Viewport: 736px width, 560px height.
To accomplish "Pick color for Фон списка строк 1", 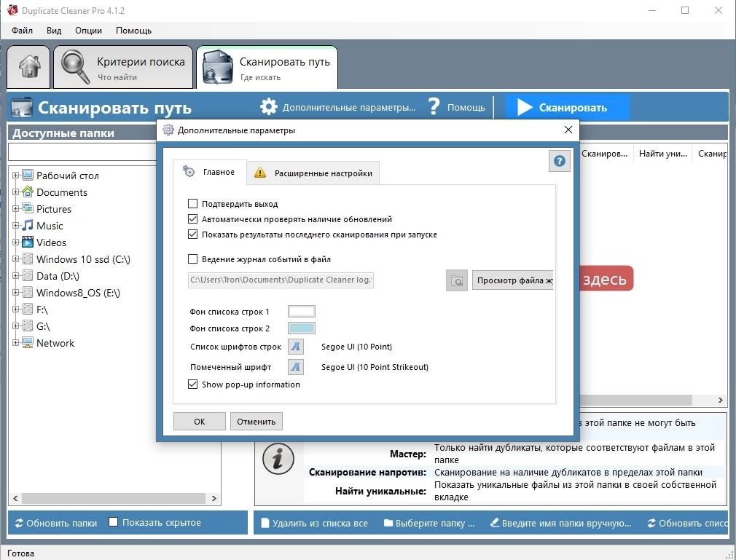I will [x=302, y=312].
